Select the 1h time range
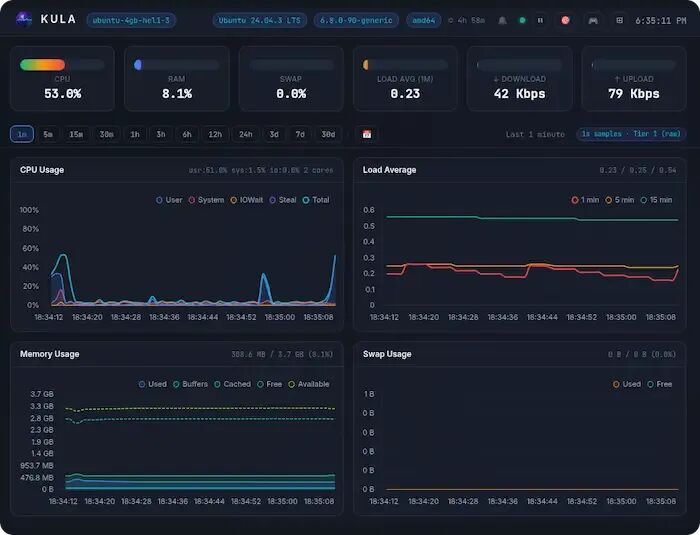Viewport: 700px width, 535px height. coord(134,134)
